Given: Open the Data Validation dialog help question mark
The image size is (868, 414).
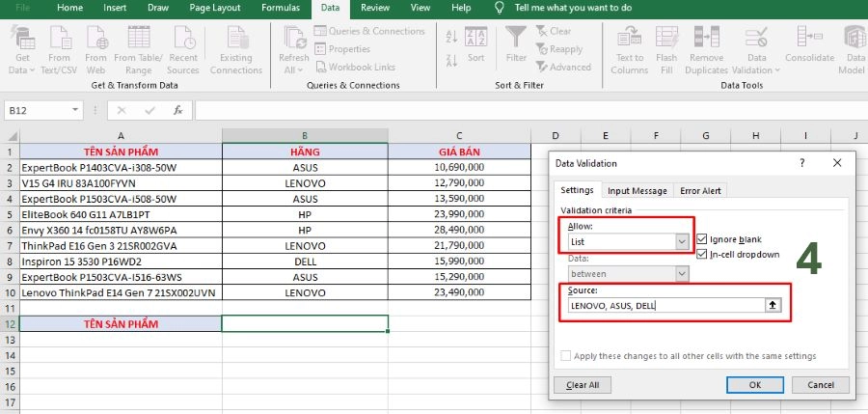Looking at the screenshot, I should tap(801, 163).
